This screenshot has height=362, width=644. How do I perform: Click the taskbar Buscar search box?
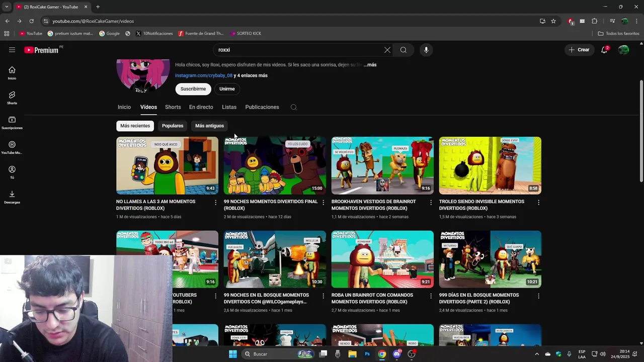tap(278, 354)
